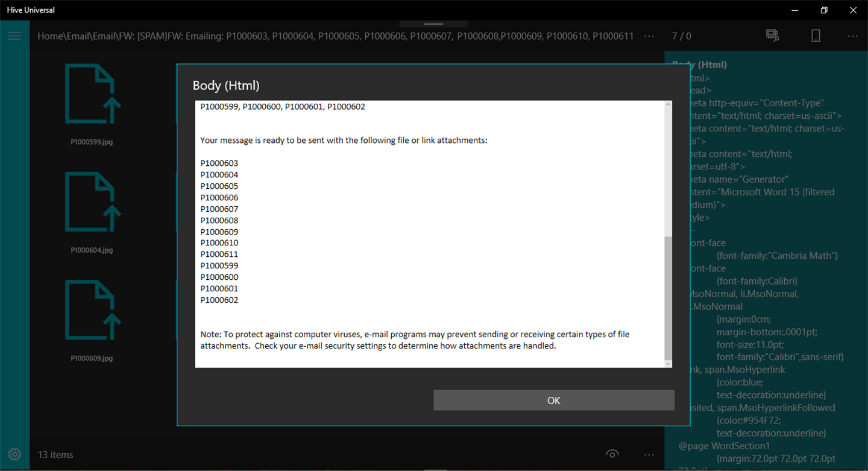This screenshot has width=868, height=471.
Task: Click the 'Note: To protect against' paragraph
Action: (x=415, y=340)
